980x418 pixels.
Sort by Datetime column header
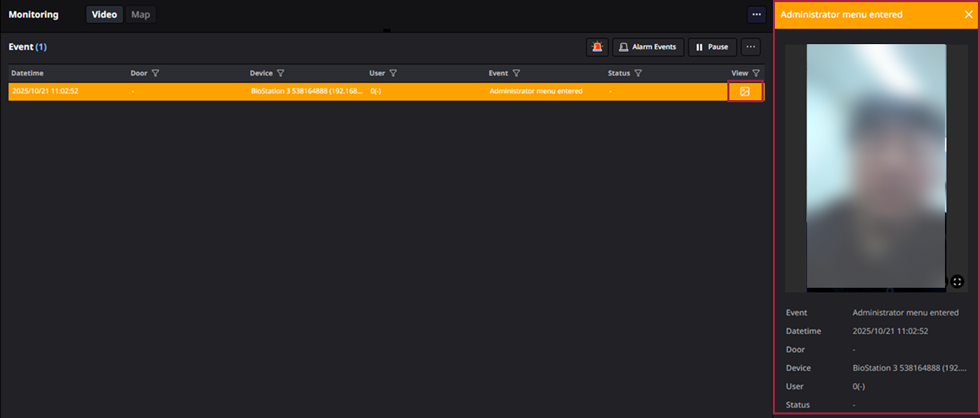tap(28, 74)
